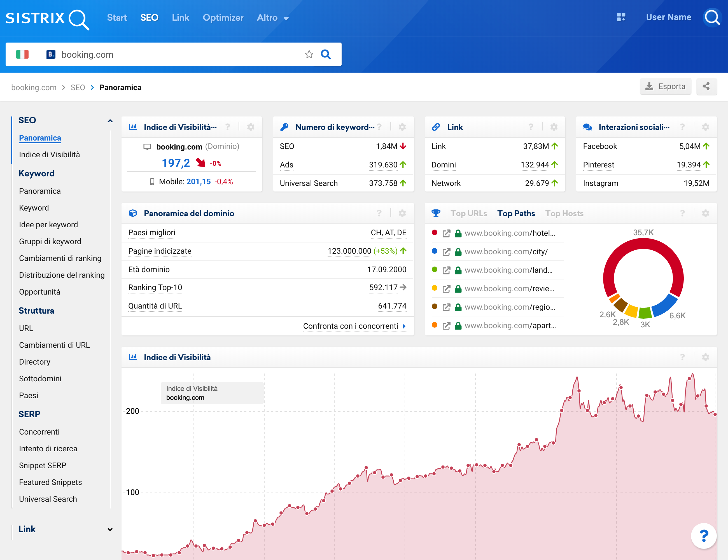Open Indice di Visibilità in sidebar
Image resolution: width=728 pixels, height=560 pixels.
click(49, 155)
